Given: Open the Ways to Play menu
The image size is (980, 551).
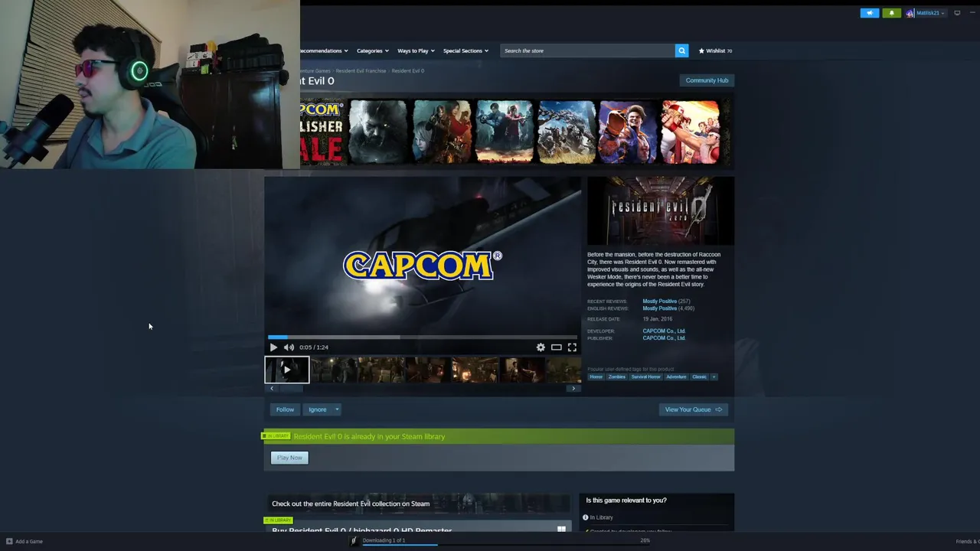Looking at the screenshot, I should 416,51.
